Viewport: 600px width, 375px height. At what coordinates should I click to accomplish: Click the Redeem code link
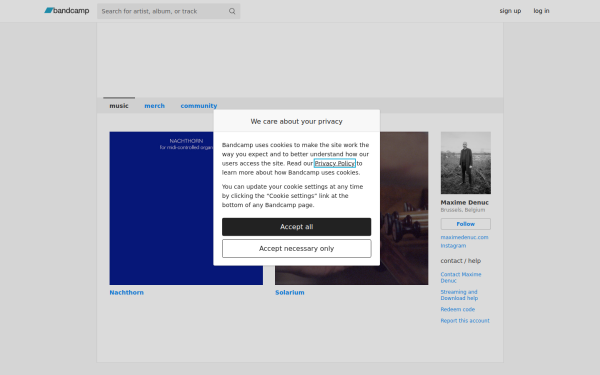click(458, 309)
